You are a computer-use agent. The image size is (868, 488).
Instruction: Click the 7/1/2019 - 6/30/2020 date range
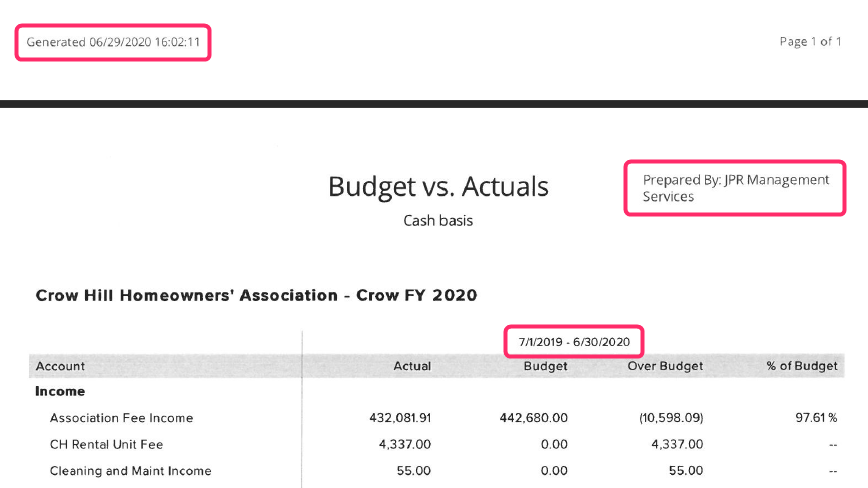[x=574, y=342]
